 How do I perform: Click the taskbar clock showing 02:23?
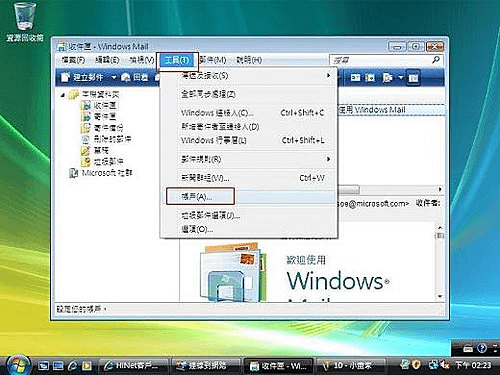(473, 365)
